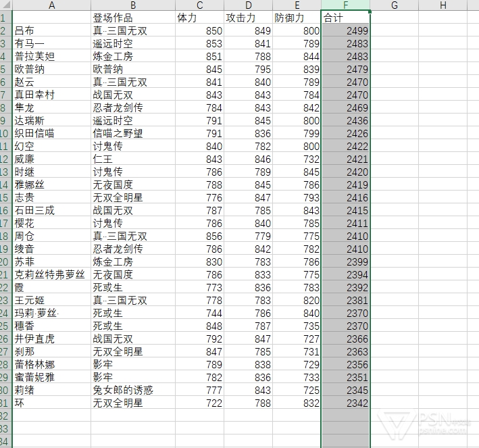479x448 pixels.
Task: Click the column F header
Action: pyautogui.click(x=345, y=5)
